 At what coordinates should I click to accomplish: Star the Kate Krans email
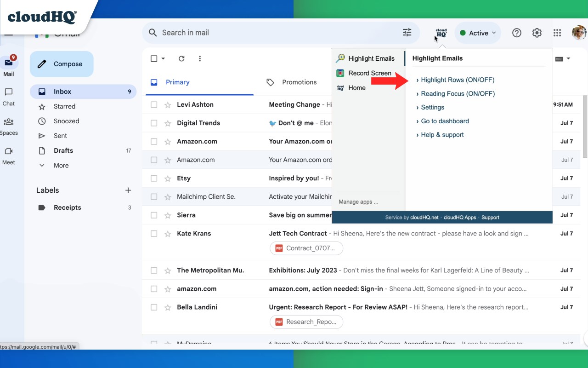click(168, 233)
